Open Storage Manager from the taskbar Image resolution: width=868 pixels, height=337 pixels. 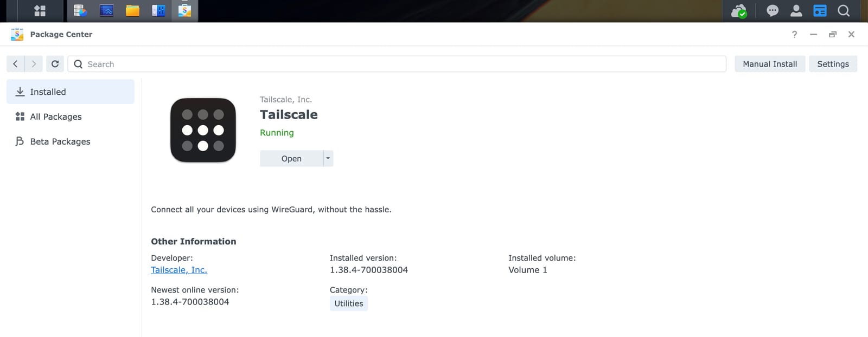pyautogui.click(x=80, y=11)
